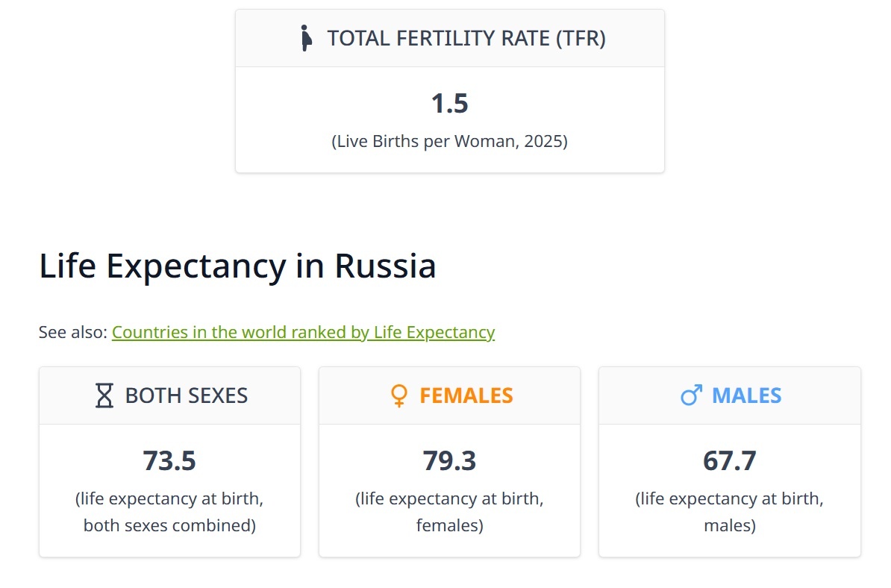Click the blue MALES card title
The image size is (891, 588).
tap(746, 395)
